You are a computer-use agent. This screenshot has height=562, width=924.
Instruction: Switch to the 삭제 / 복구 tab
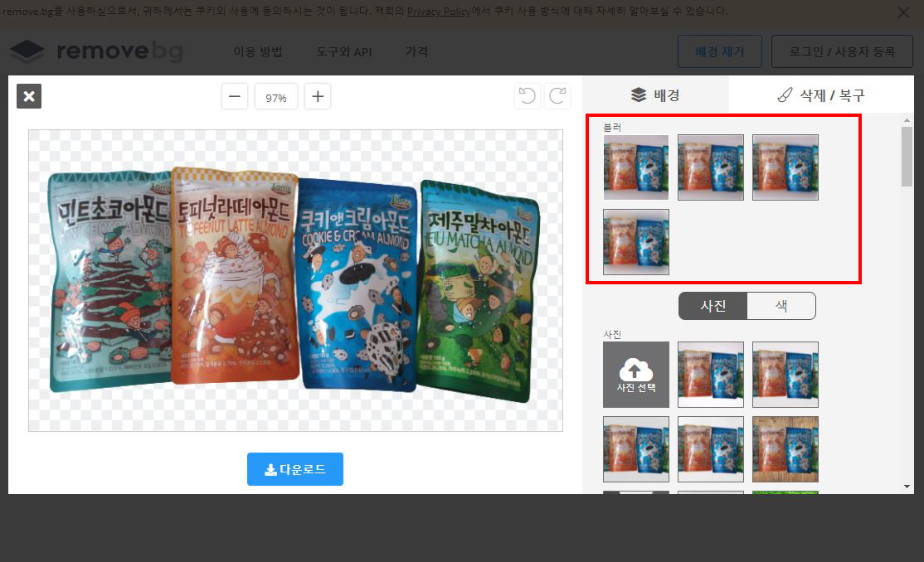click(821, 94)
